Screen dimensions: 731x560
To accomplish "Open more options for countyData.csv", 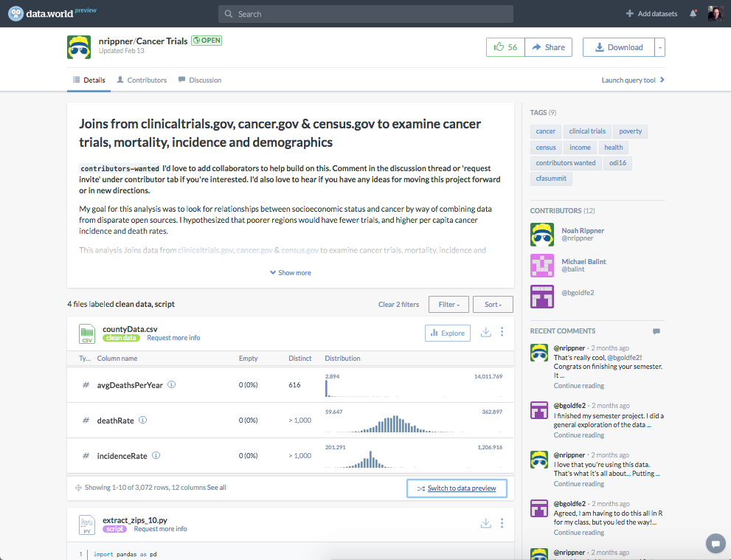I will point(502,331).
